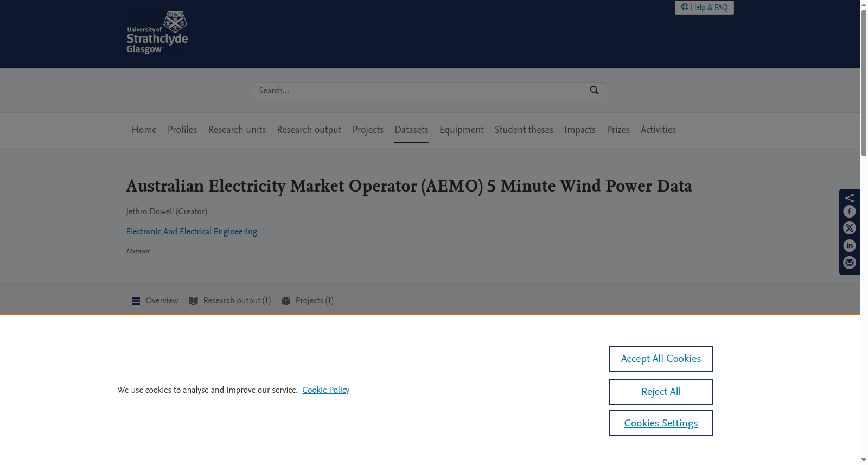Navigate to Projects in main menu

coord(368,130)
